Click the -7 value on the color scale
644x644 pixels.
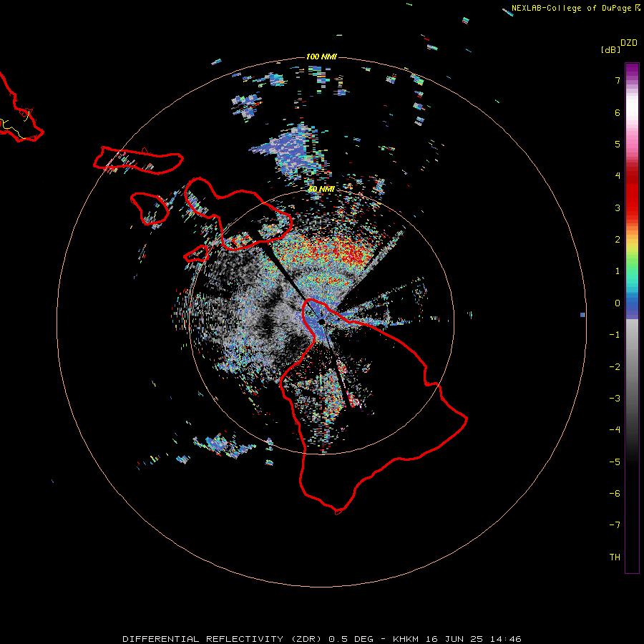tap(615, 525)
